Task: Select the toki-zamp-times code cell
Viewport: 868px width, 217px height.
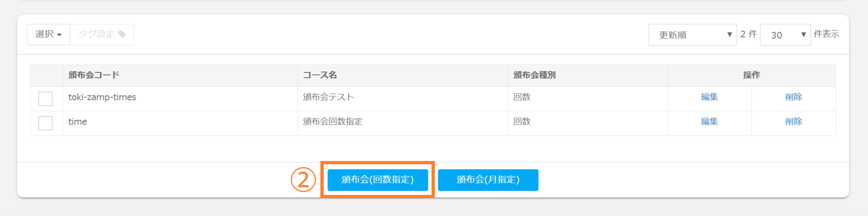Action: tap(102, 97)
